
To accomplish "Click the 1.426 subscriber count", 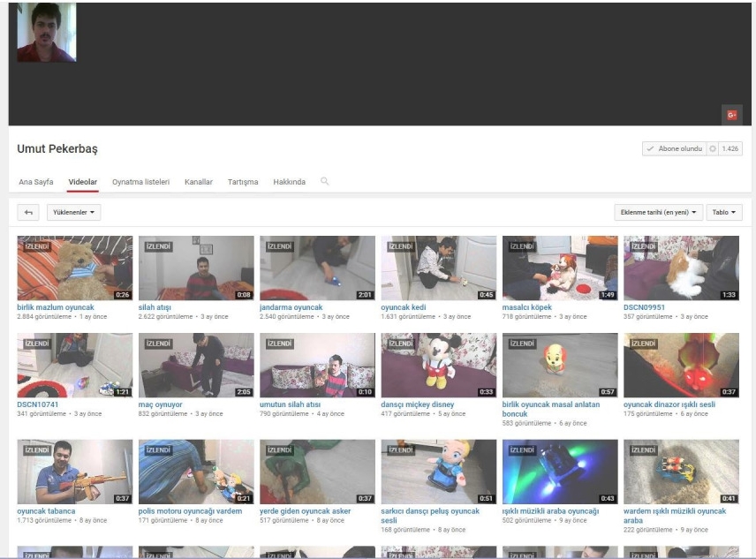I will [x=730, y=148].
